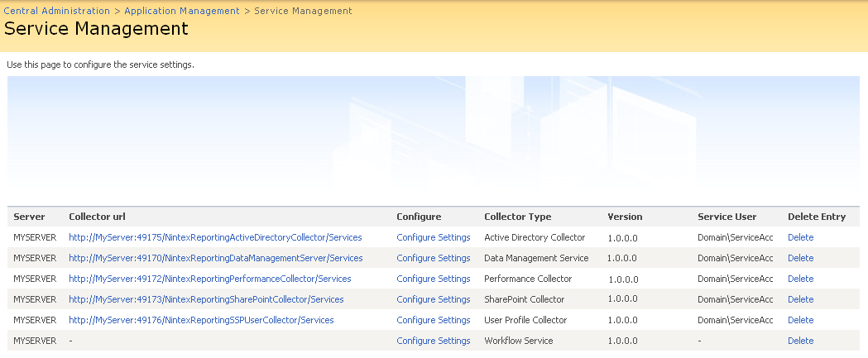
Task: Configure Settings for Performance Collector
Action: click(433, 279)
